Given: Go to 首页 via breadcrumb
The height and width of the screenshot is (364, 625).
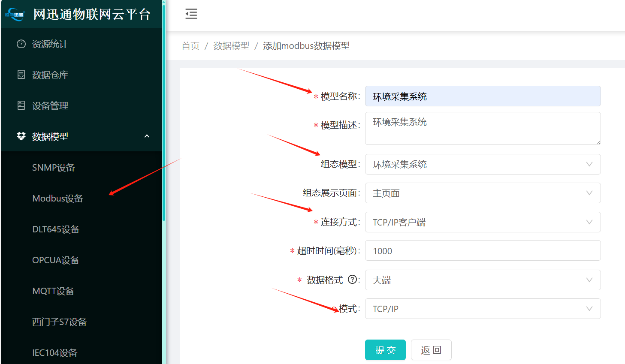Looking at the screenshot, I should [190, 46].
